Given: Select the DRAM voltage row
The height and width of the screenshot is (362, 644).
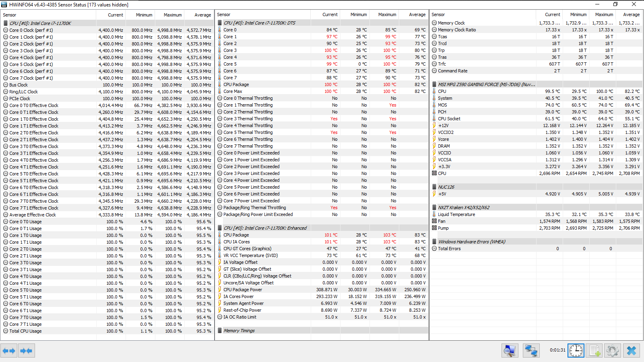Looking at the screenshot, I should (x=536, y=146).
